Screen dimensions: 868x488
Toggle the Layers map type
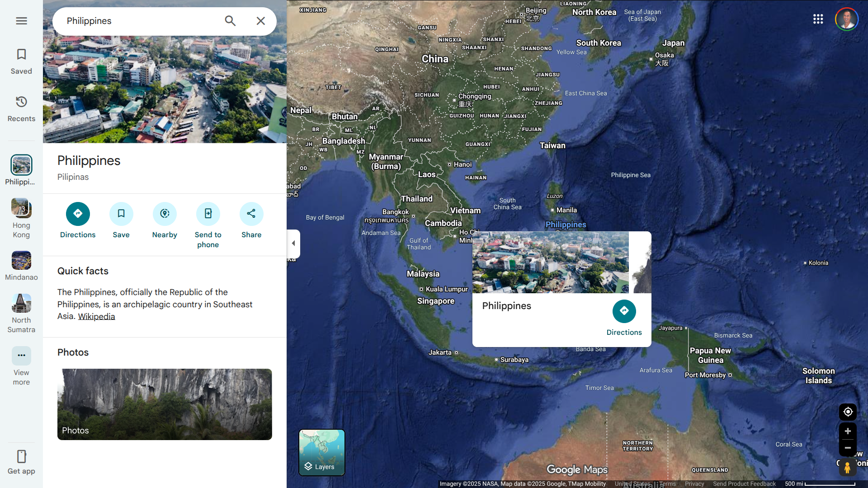[321, 452]
